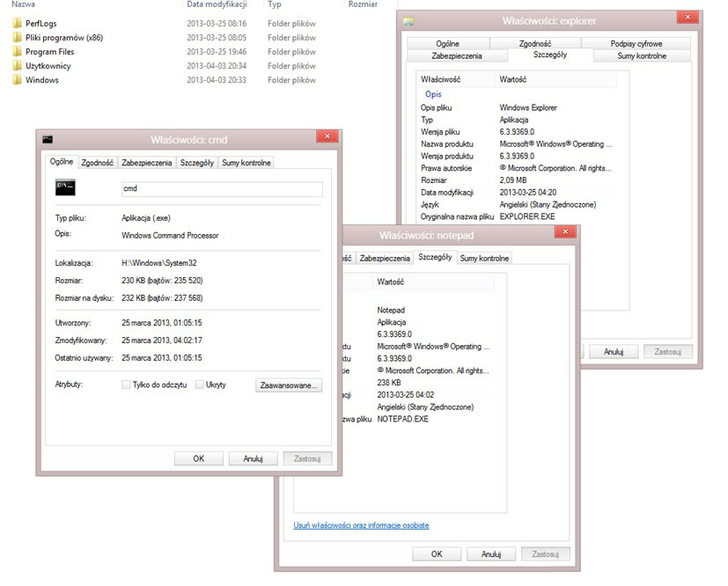Switch to Zgodność tab in cmd properties

pos(97,163)
